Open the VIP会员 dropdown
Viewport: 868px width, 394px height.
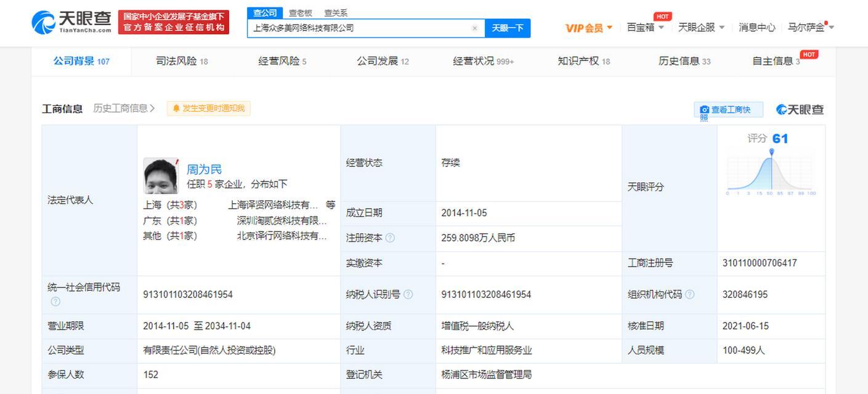point(589,28)
